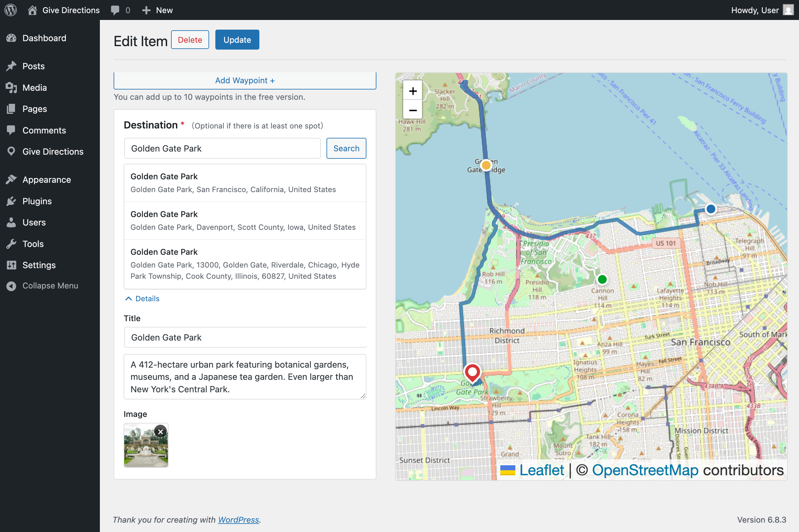The height and width of the screenshot is (532, 799).
Task: Click the Plugins plug icon in sidebar
Action: point(12,201)
